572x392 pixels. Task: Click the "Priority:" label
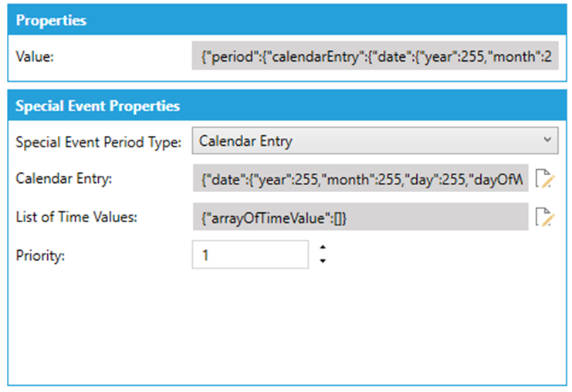coord(40,255)
